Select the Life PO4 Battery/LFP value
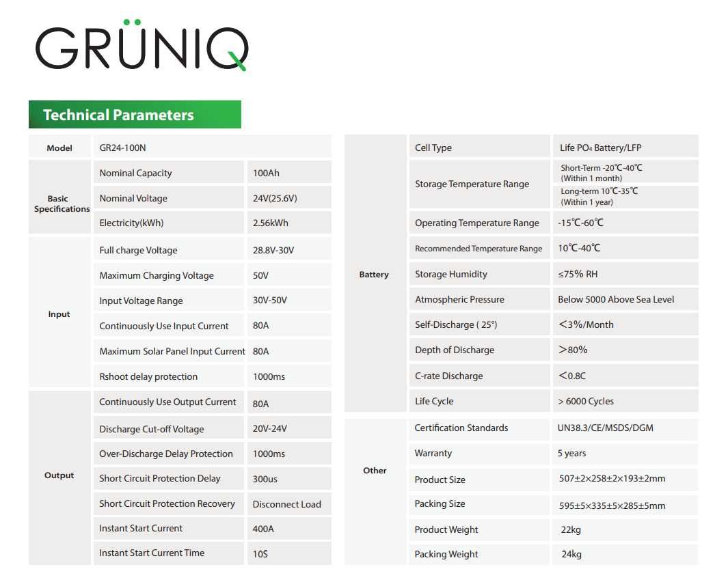Screen dimensions: 728x569 click(600, 148)
